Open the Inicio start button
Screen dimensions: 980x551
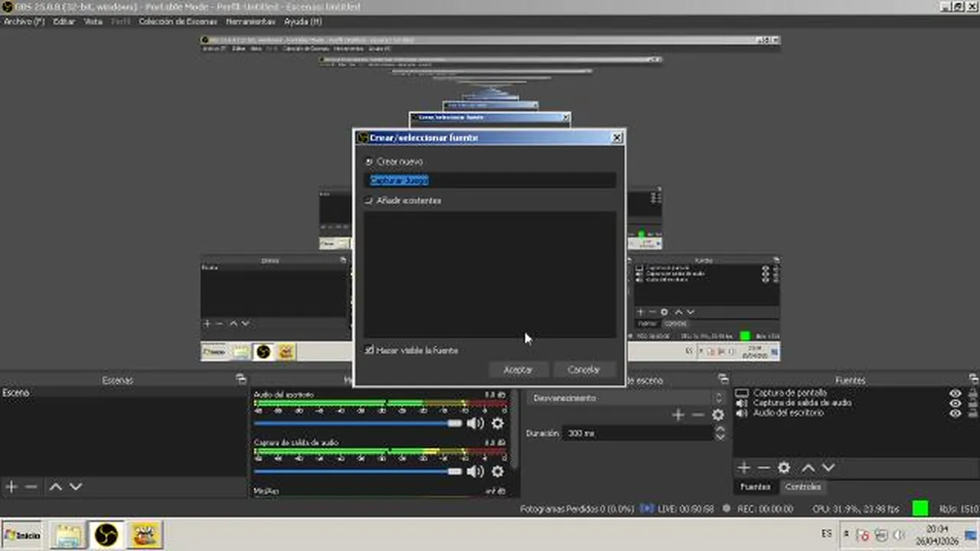pyautogui.click(x=21, y=535)
